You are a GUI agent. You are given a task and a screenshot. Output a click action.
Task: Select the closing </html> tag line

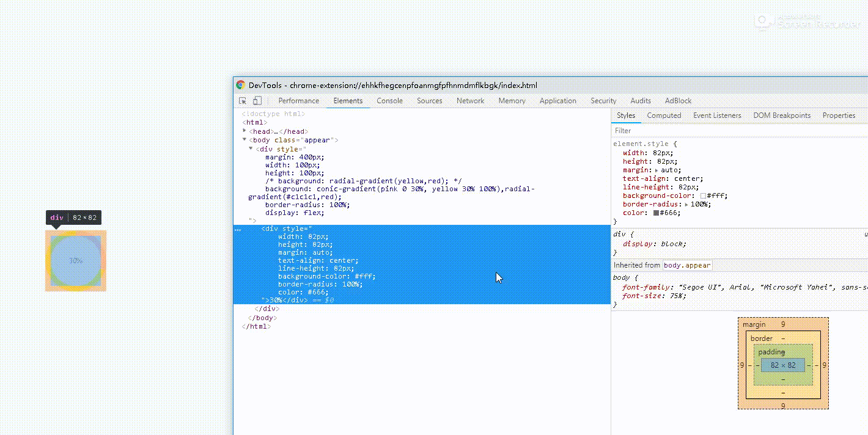pos(257,326)
